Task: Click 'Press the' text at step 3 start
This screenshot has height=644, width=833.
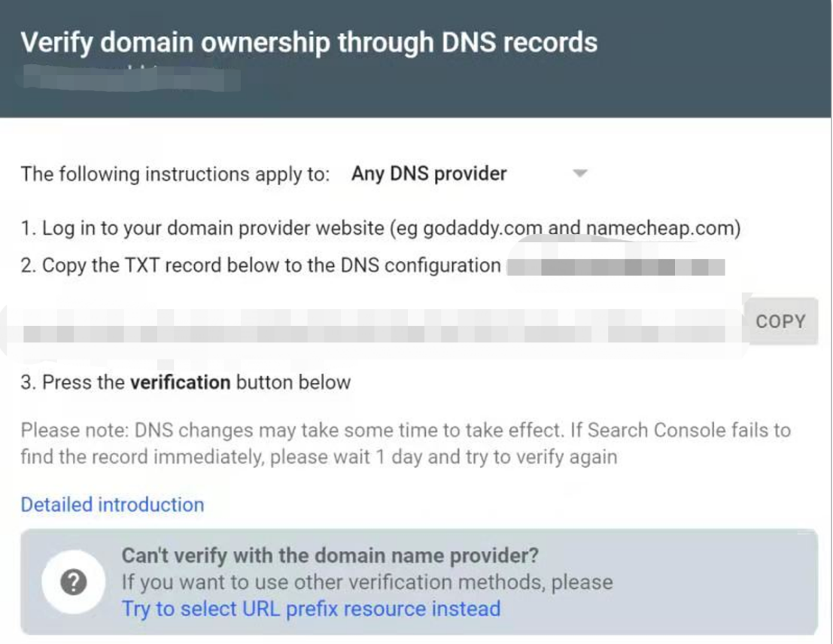Action: [x=84, y=383]
